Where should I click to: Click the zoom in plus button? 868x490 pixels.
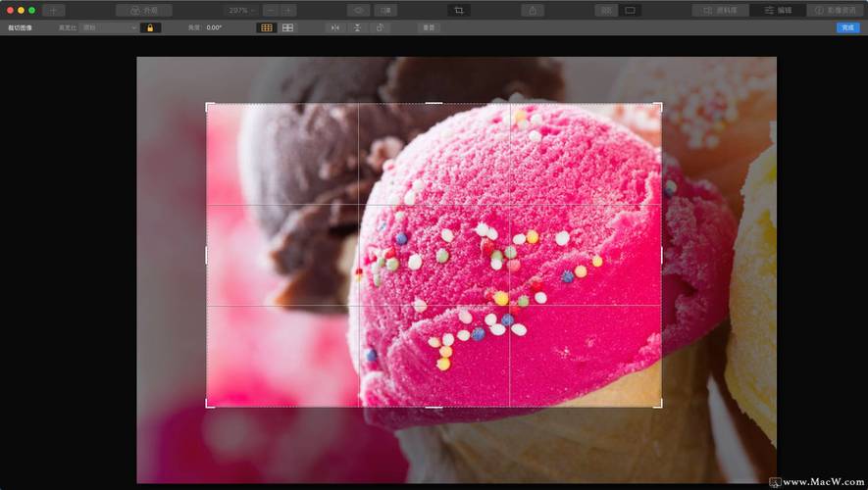[288, 10]
